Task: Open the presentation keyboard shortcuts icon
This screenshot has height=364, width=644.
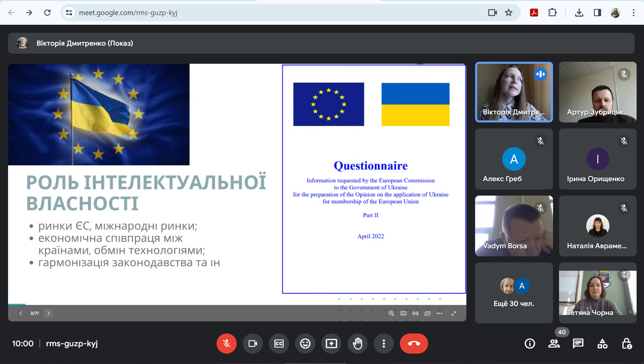Action: pyautogui.click(x=404, y=313)
